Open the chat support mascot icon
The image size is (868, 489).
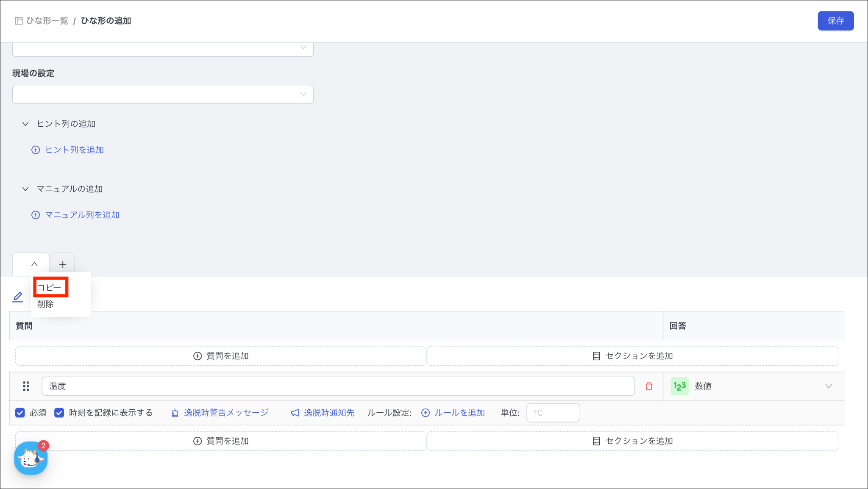pyautogui.click(x=31, y=458)
